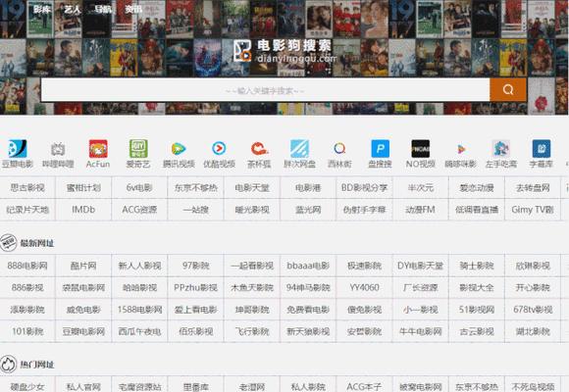Visit the 6v电影 link

pos(139,187)
